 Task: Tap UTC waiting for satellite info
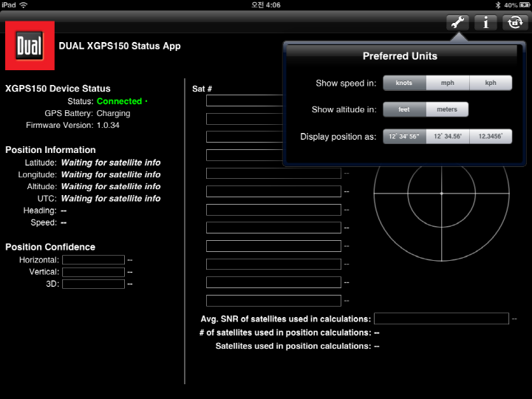point(111,199)
